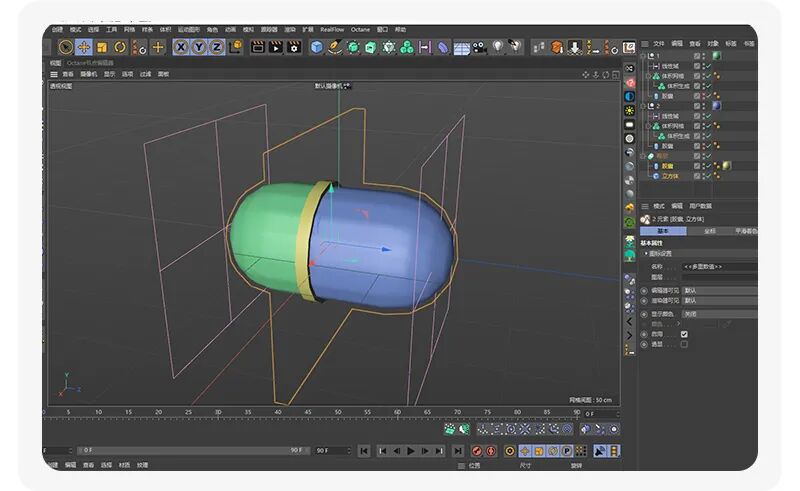Click the viewport hamburger menu icon
Image resolution: width=800 pixels, height=491 pixels.
coord(54,74)
